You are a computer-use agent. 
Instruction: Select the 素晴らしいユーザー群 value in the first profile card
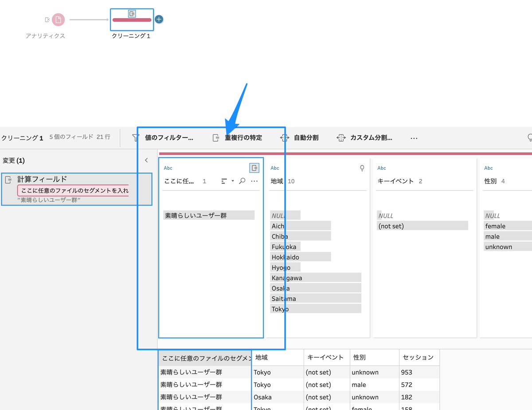pos(209,215)
